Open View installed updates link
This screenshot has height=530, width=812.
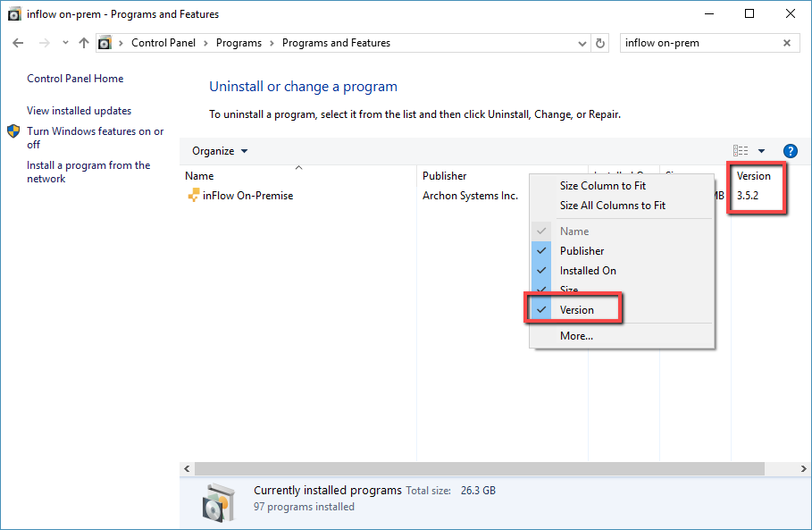coord(80,111)
